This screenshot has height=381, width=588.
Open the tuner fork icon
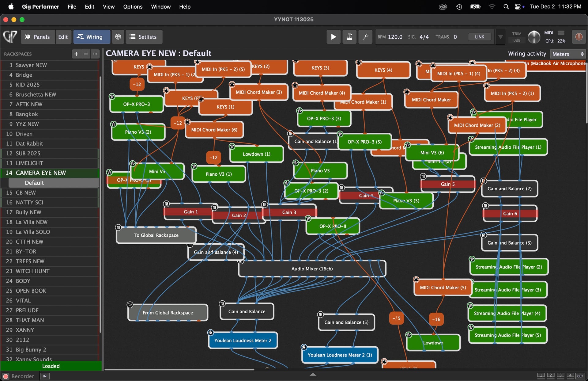click(x=365, y=37)
